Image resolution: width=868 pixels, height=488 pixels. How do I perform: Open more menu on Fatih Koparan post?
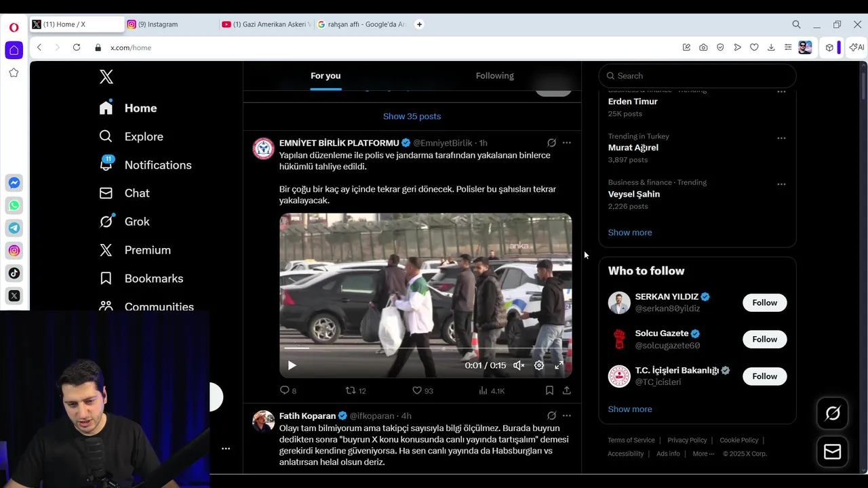[x=567, y=415]
